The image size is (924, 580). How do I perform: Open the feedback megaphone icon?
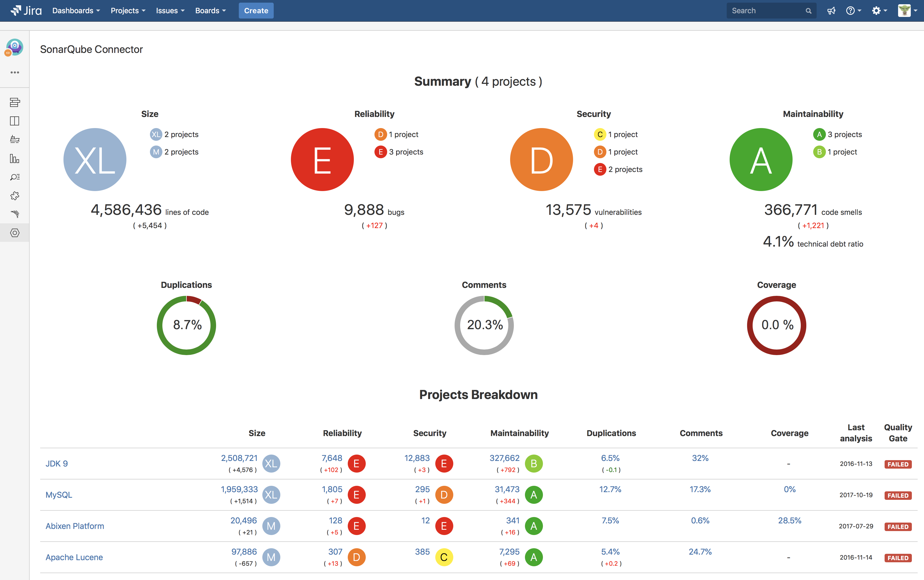831,11
